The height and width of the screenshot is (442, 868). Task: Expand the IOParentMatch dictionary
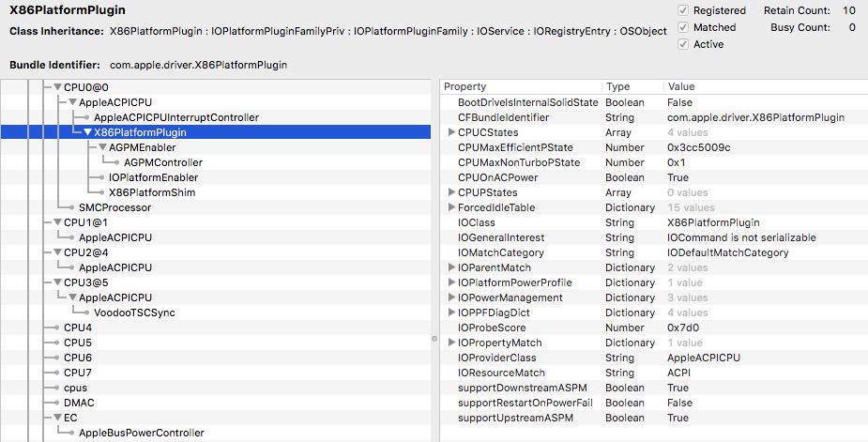click(x=451, y=267)
